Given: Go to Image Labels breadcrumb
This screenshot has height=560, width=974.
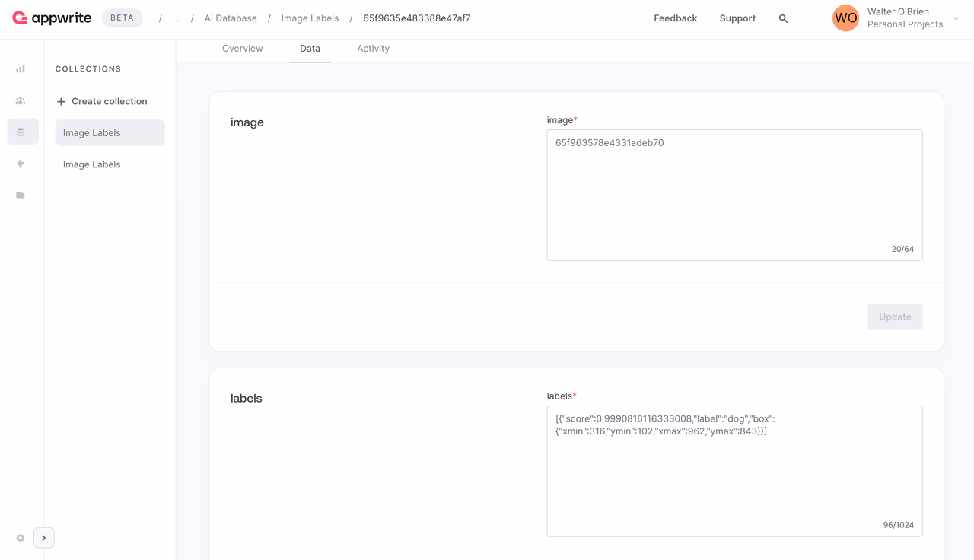Looking at the screenshot, I should (x=310, y=18).
